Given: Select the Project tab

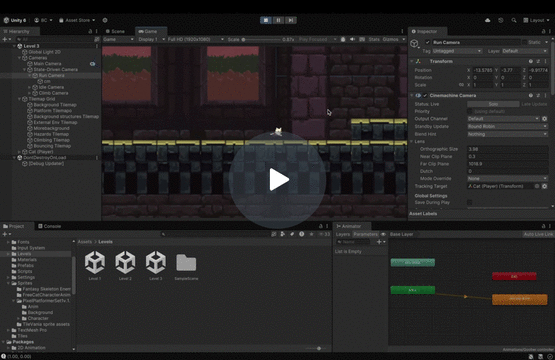Looking at the screenshot, I should tap(13, 226).
